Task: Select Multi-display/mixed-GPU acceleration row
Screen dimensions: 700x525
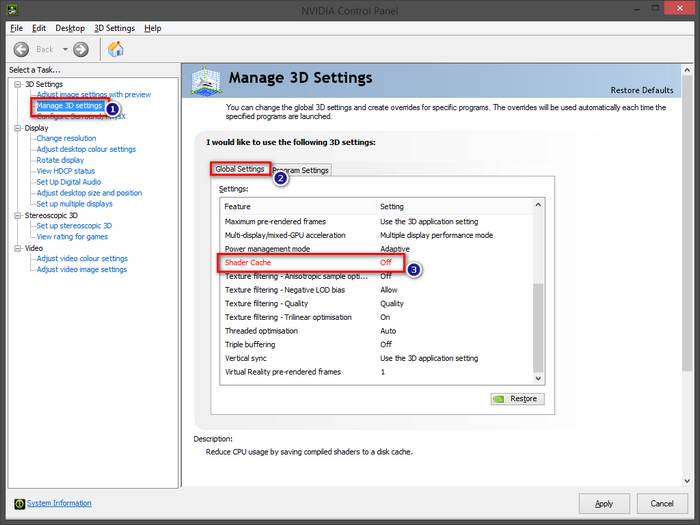Action: [x=376, y=235]
